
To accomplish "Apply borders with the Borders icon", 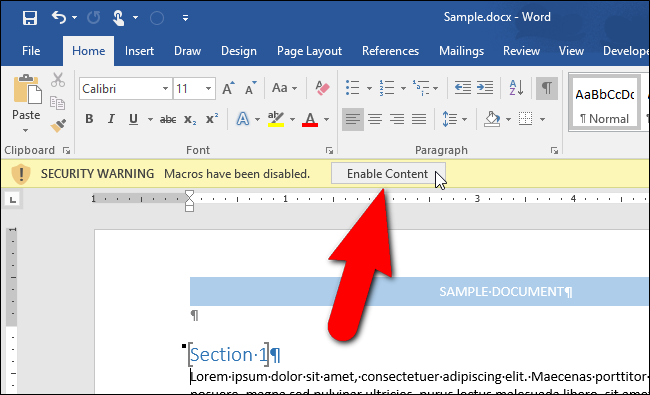I will [x=526, y=119].
